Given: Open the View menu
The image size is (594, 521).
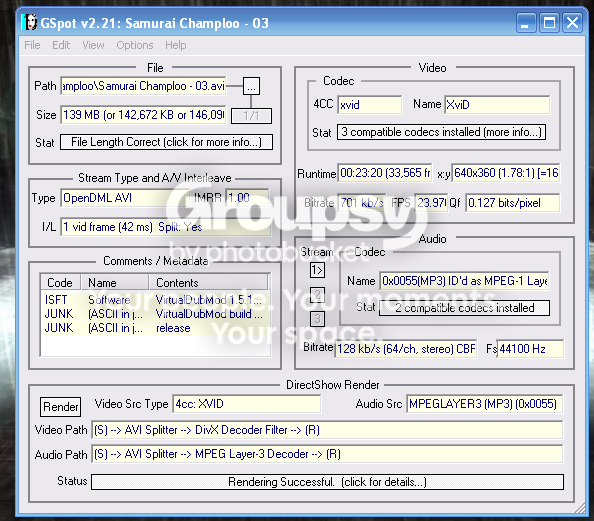Looking at the screenshot, I should [93, 45].
